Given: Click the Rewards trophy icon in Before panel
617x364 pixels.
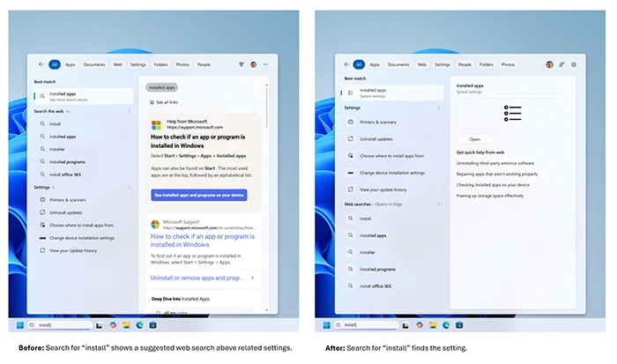Looking at the screenshot, I should click(242, 64).
